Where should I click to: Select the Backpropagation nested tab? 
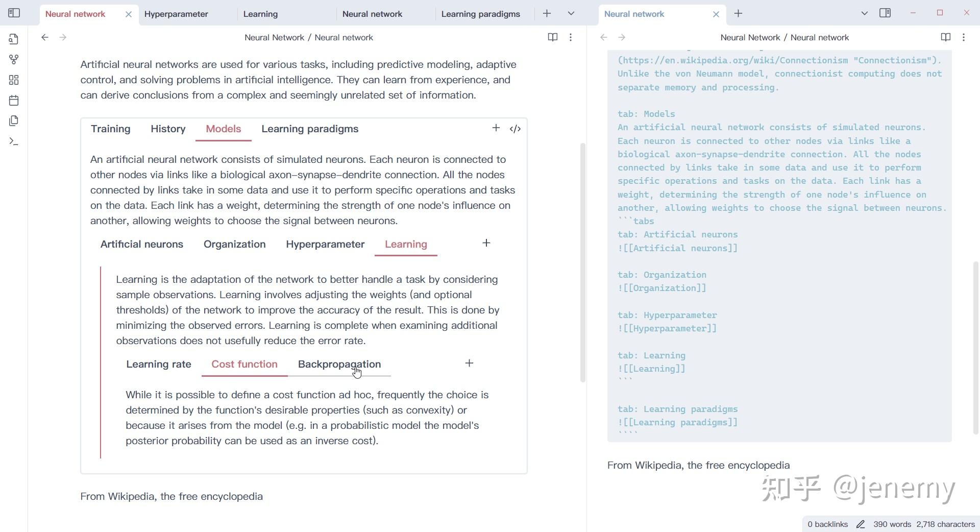tap(339, 364)
